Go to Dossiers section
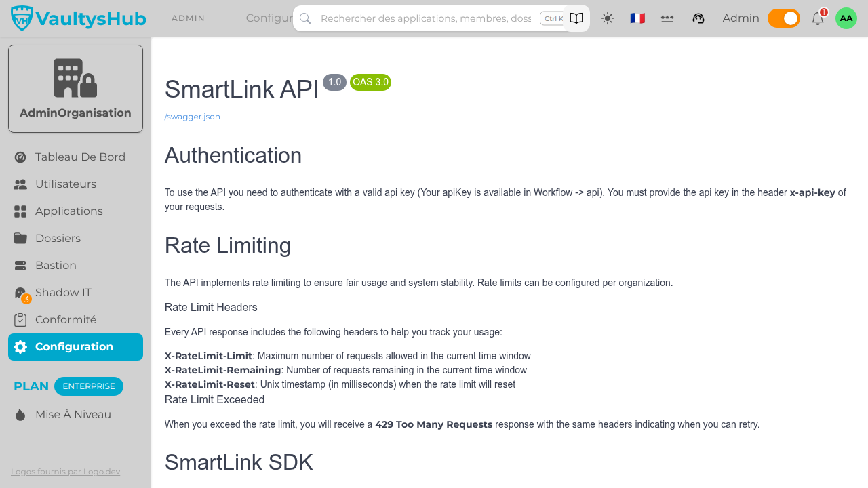 (x=75, y=239)
